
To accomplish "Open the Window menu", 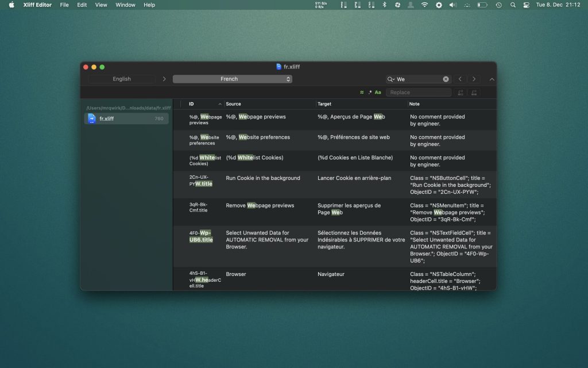I will [125, 5].
